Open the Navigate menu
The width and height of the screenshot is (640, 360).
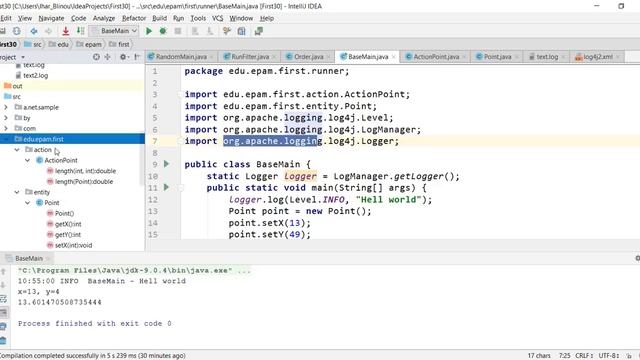(x=51, y=18)
